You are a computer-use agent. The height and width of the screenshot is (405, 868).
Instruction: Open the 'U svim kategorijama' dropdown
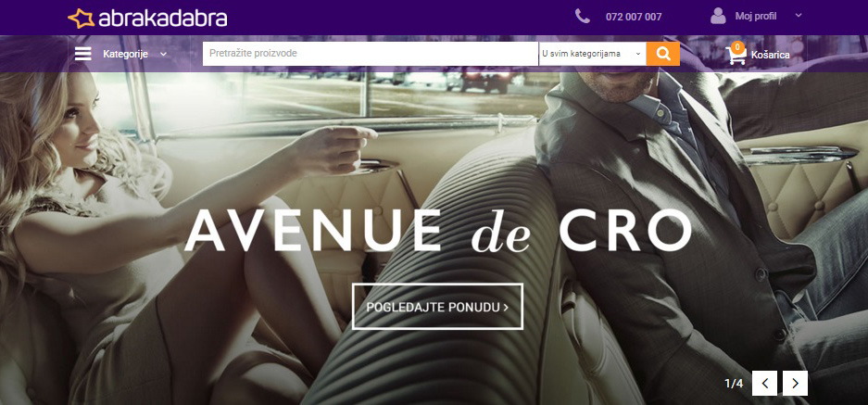pos(592,54)
